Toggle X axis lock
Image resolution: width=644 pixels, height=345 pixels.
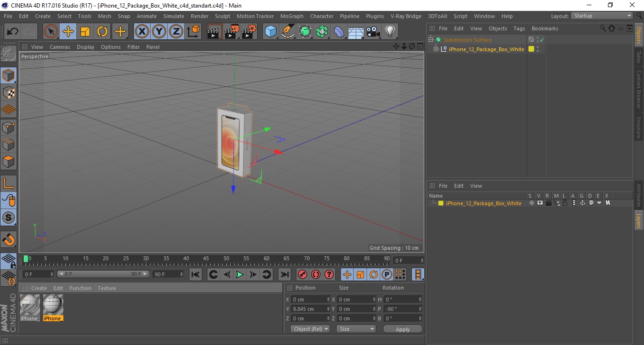tap(142, 32)
